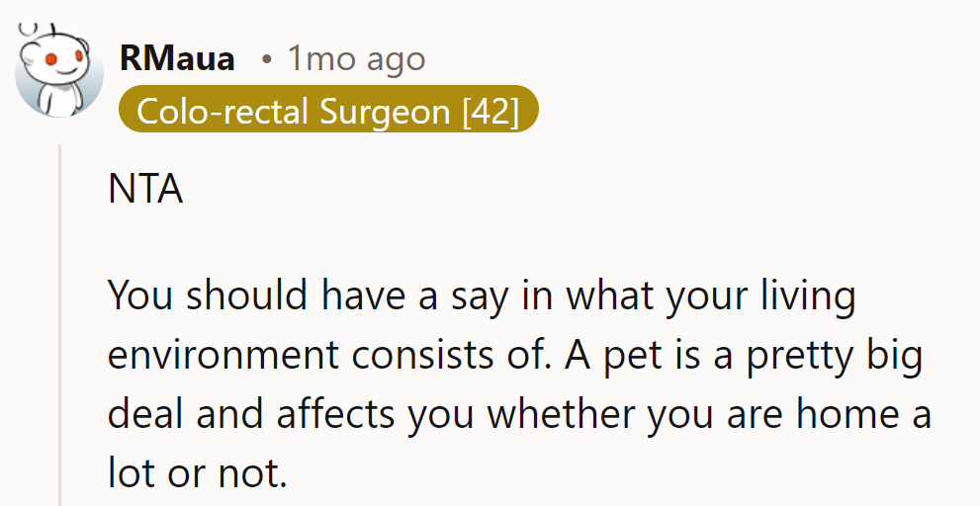Viewport: 980px width, 506px height.
Task: Click the word 'affects' in the comment
Action: [335, 414]
